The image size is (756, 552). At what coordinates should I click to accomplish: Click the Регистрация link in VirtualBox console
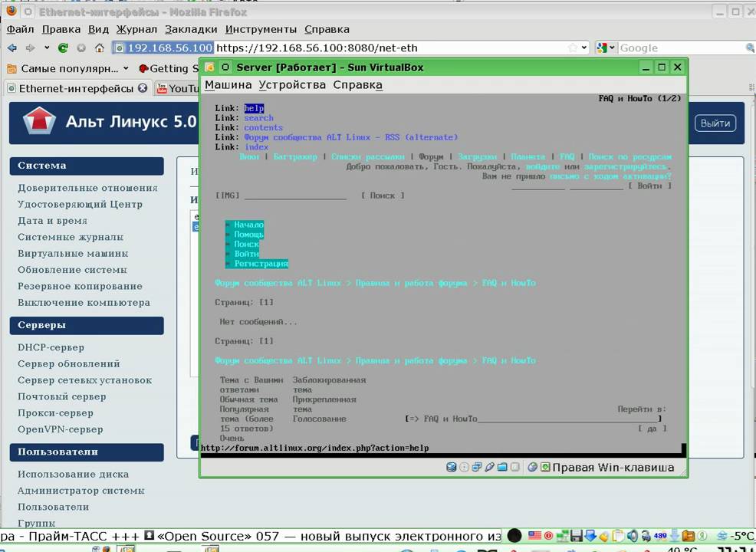tap(261, 264)
